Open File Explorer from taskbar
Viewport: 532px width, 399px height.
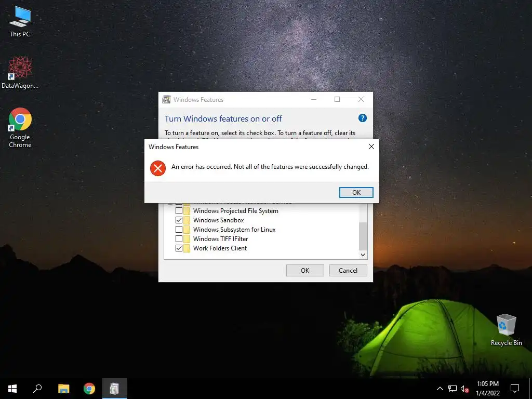pos(63,389)
